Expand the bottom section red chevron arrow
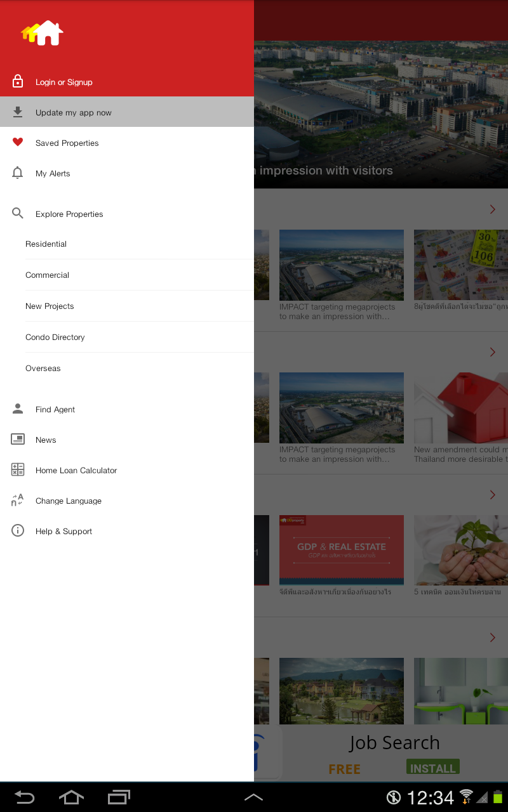The image size is (508, 812). click(493, 638)
